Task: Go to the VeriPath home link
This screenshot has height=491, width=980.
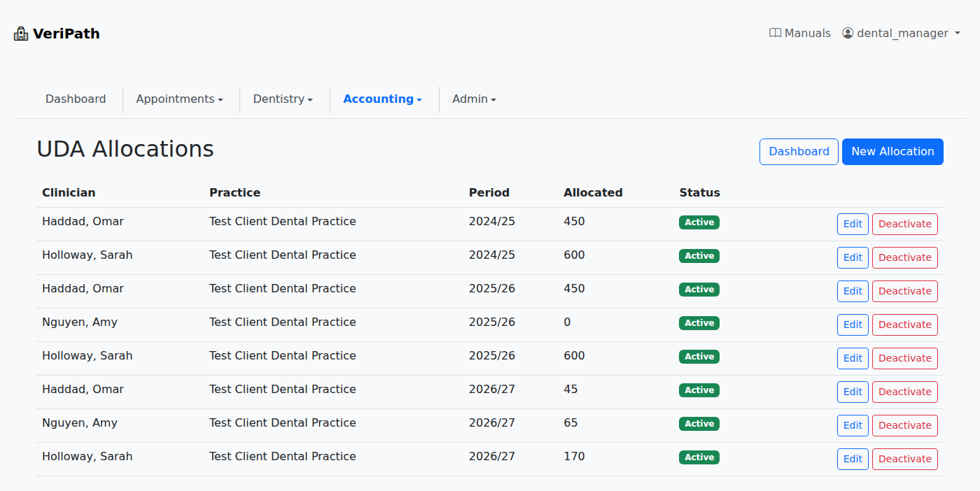Action: pyautogui.click(x=57, y=34)
